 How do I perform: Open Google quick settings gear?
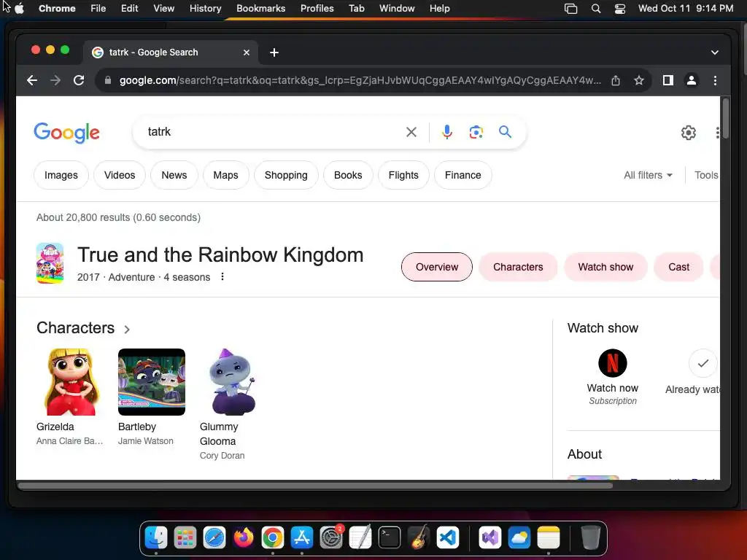pyautogui.click(x=689, y=133)
